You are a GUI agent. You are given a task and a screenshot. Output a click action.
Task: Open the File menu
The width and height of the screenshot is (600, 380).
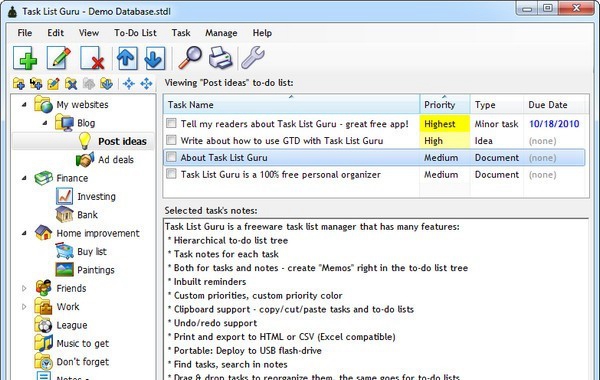coord(25,33)
